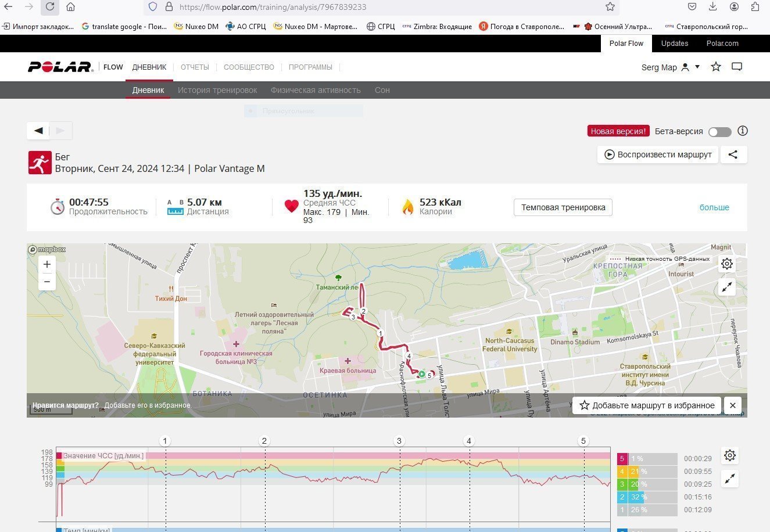Bookmark this page with the star icon in address bar
Screen dimensions: 770x532
[x=610, y=7]
